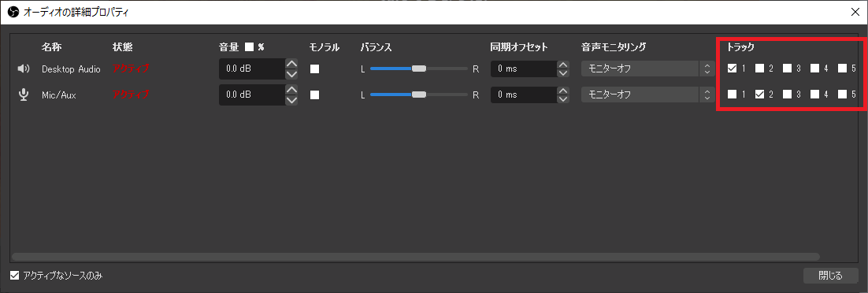Click Desktop Audio sync offset ms field

tap(524, 69)
